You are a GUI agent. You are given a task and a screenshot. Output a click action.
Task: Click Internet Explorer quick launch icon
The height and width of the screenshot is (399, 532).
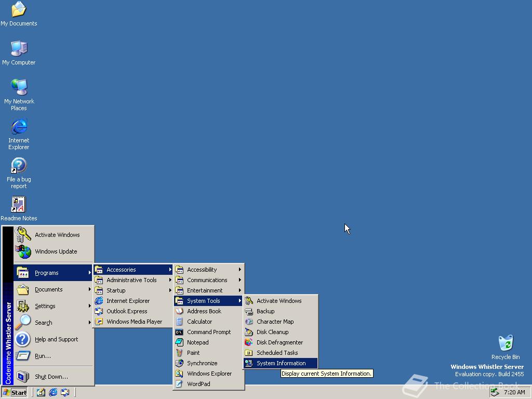coord(53,393)
